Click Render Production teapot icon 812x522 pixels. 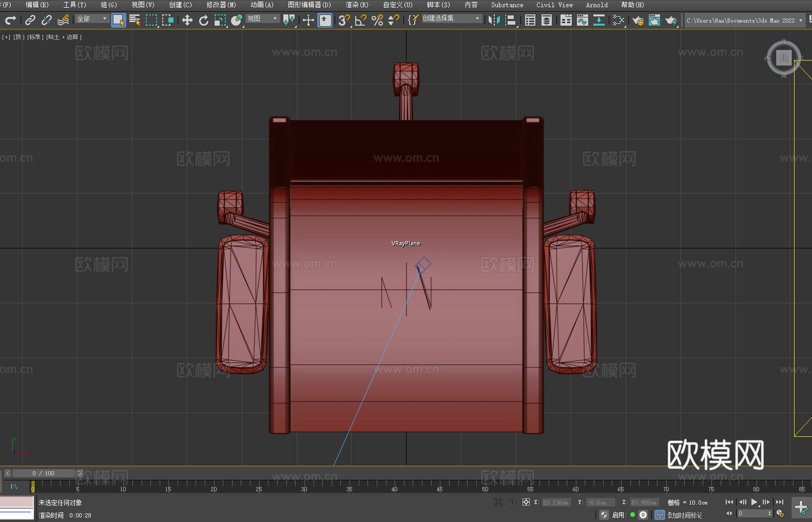coord(671,20)
